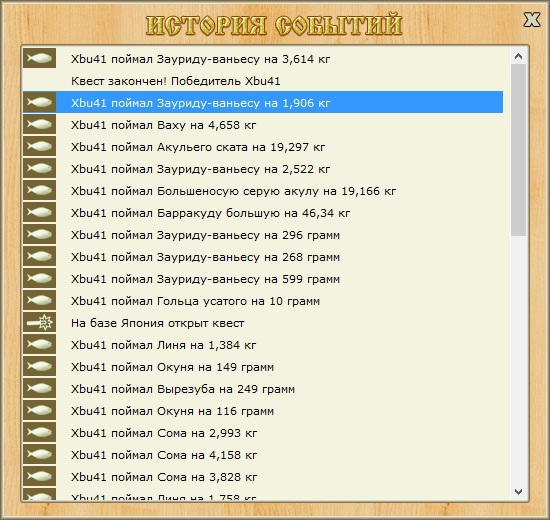Select row 'Квест закончен! Победитель Xbu41'
The height and width of the screenshot is (520, 550).
click(x=263, y=81)
